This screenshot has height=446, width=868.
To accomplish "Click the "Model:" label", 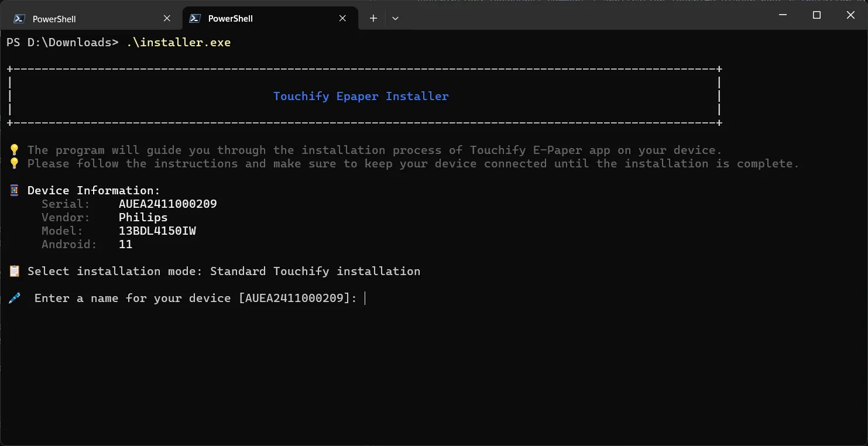I will click(63, 231).
